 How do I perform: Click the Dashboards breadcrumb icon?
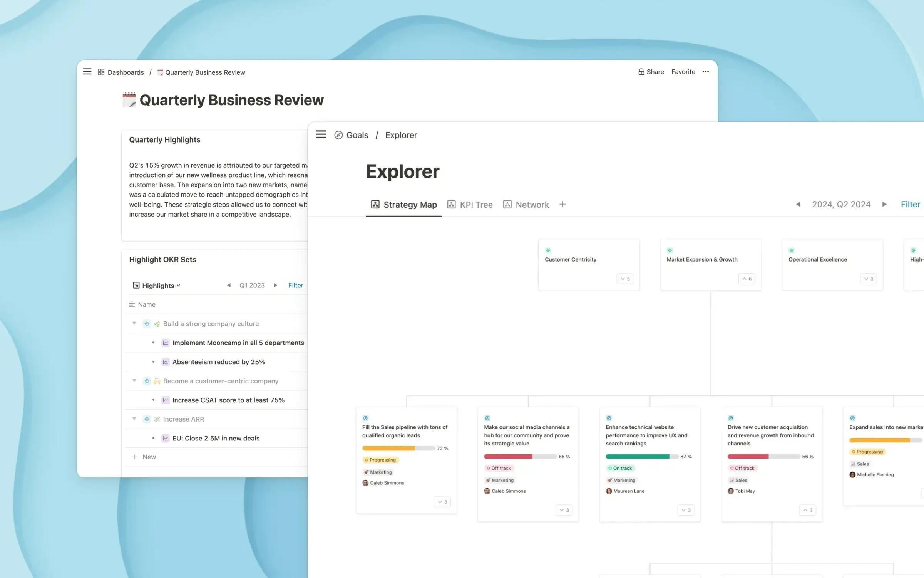pyautogui.click(x=101, y=72)
